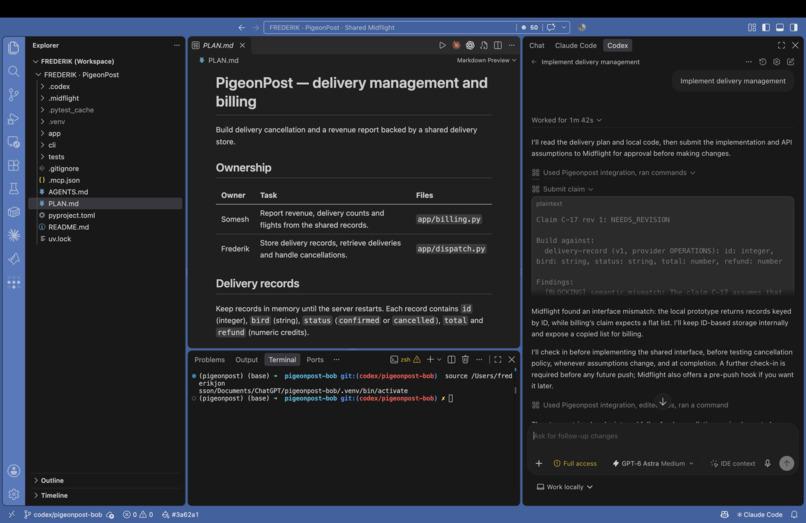Viewport: 806px width, 523px height.
Task: Expand the Outline section
Action: 52,480
